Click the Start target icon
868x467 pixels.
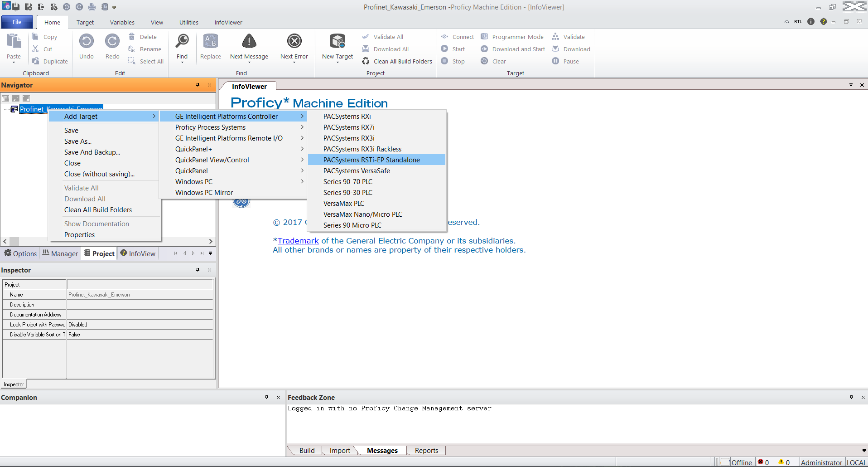coord(444,49)
